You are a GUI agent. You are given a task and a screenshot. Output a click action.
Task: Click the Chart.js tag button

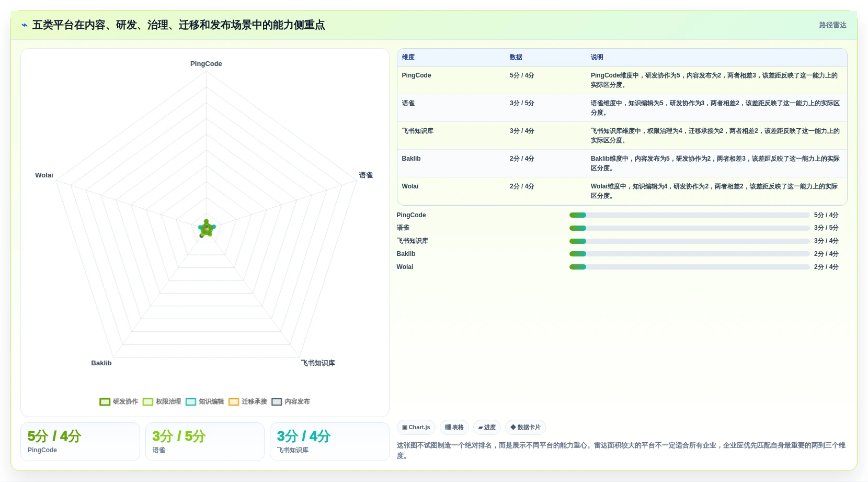pos(416,428)
